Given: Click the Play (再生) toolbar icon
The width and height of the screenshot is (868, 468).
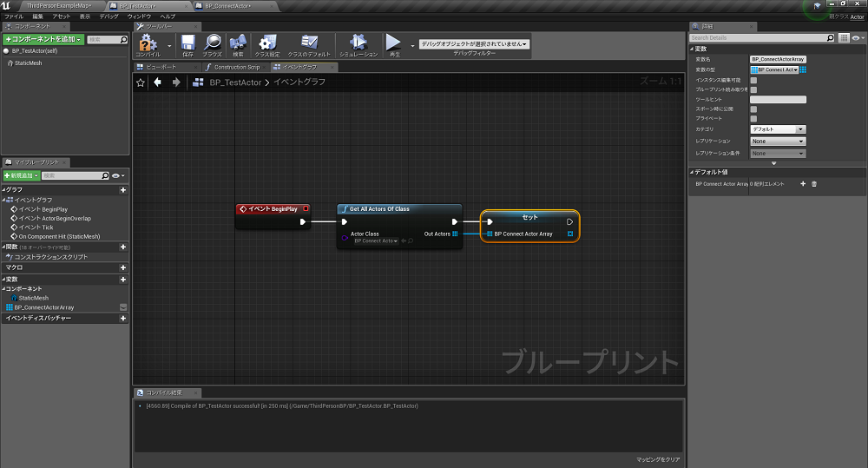Looking at the screenshot, I should tap(393, 45).
